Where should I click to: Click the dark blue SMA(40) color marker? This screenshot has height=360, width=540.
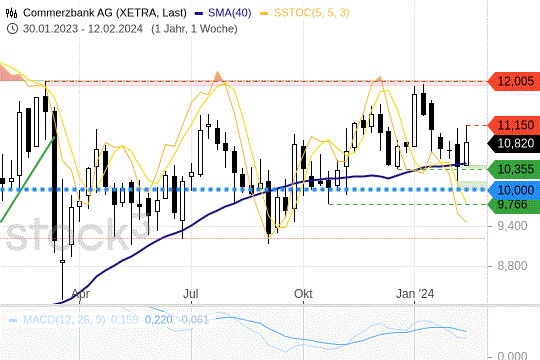[199, 13]
